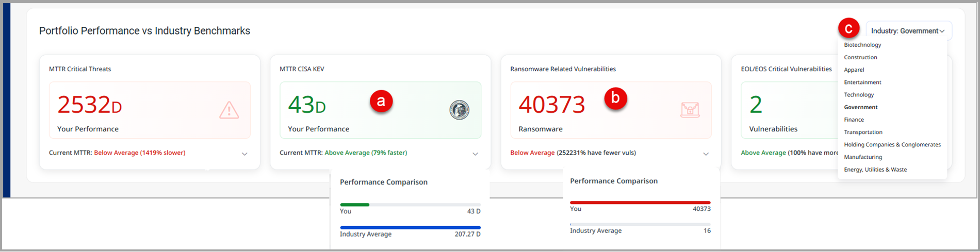Collapse the Ransomware performance comparison chevron
The width and height of the screenshot is (980, 252).
coord(706,154)
